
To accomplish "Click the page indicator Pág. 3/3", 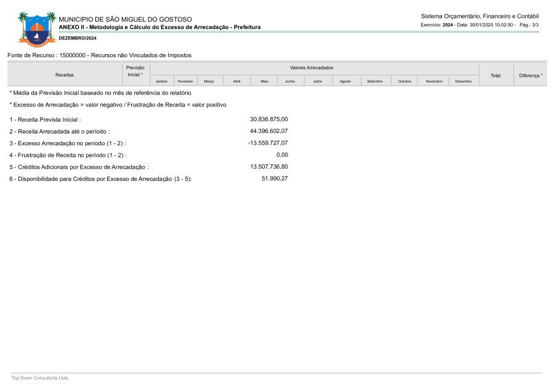I will coord(529,25).
